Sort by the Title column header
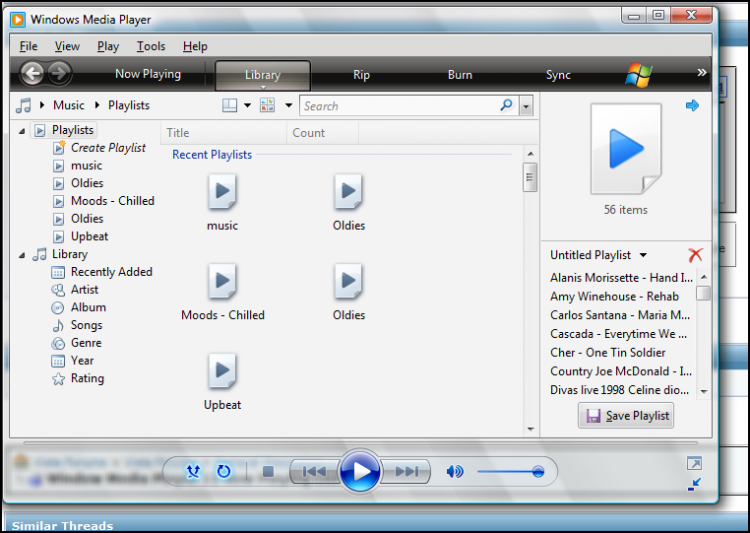Viewport: 750px width, 533px height. coord(224,133)
